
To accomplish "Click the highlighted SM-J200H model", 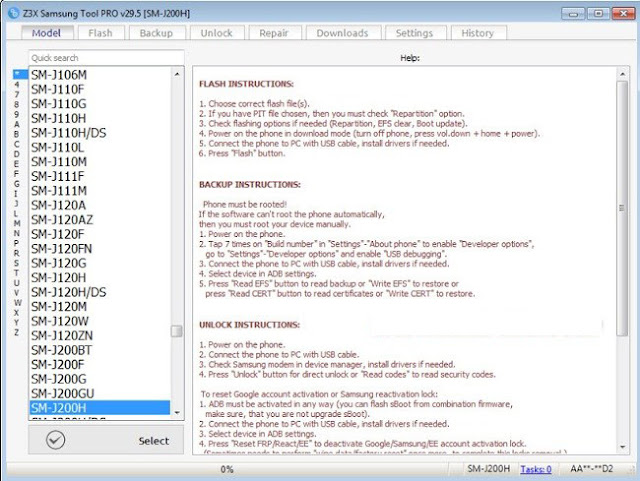I will 100,408.
